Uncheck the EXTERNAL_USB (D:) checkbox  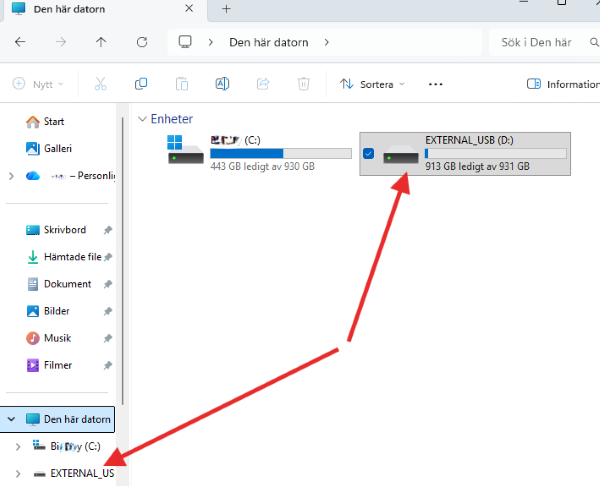coord(368,153)
